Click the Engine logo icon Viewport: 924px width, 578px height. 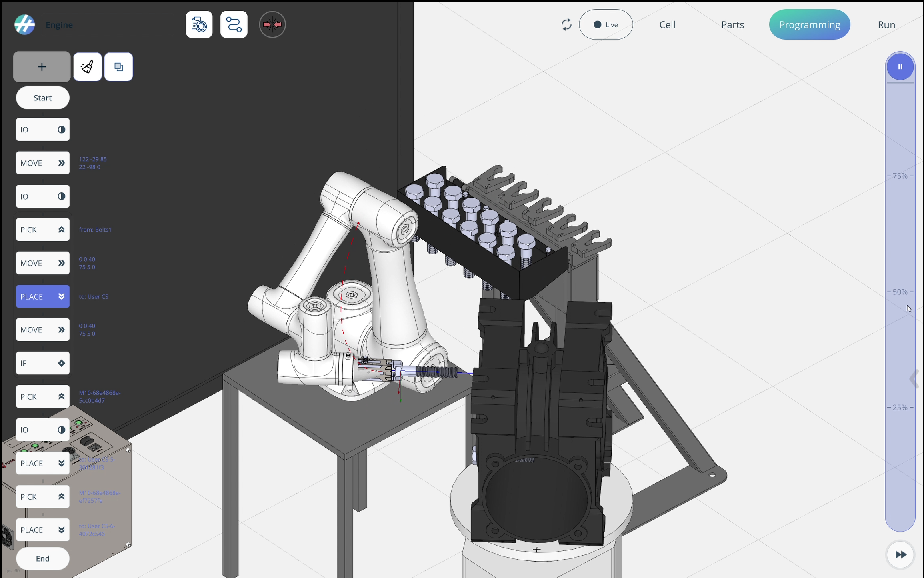tap(25, 25)
